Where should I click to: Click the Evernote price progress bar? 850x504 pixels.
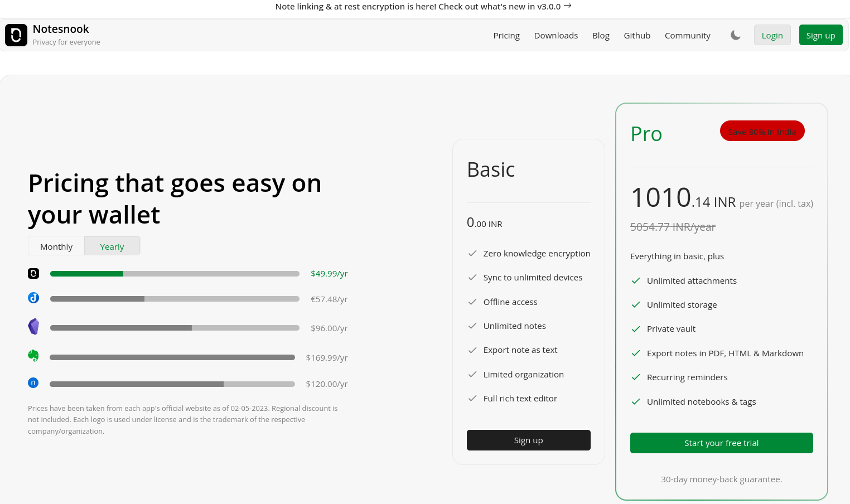tap(172, 357)
